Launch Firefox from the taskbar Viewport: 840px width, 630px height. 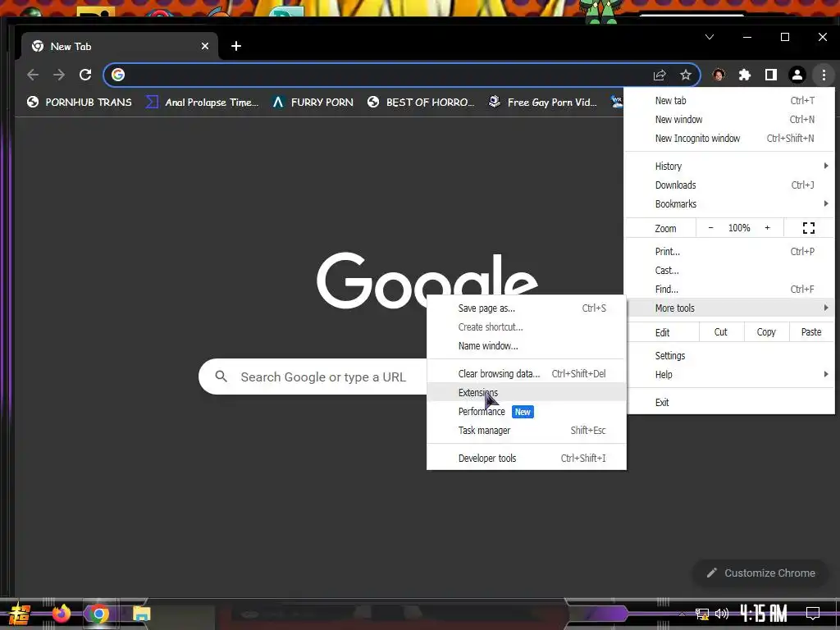click(x=61, y=614)
